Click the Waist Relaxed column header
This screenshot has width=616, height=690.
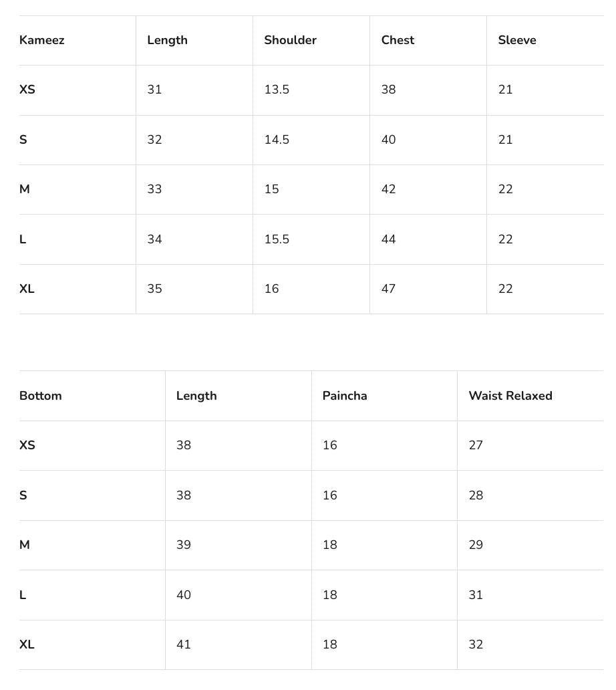[x=510, y=396]
